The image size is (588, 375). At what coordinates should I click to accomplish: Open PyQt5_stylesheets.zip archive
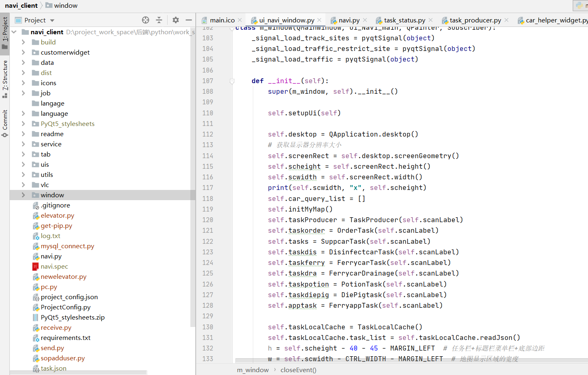pyautogui.click(x=72, y=317)
